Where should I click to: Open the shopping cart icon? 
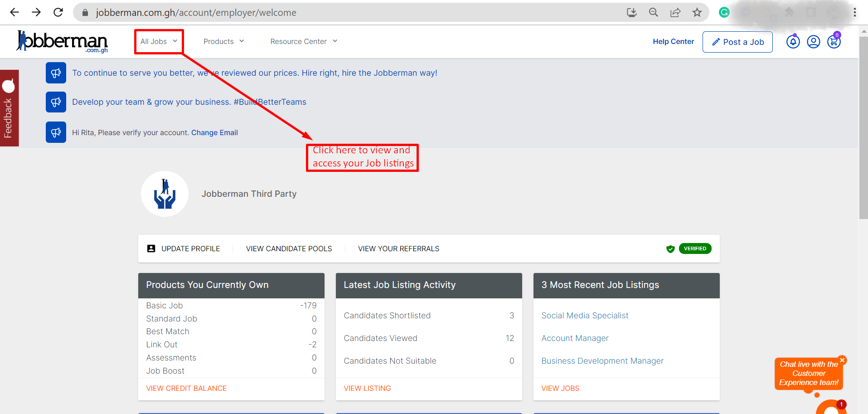834,42
